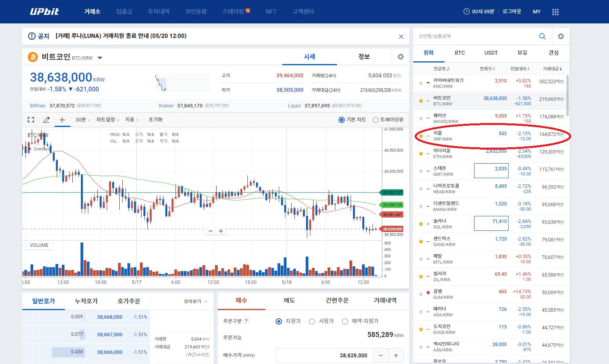Open the apps grid menu icon
This screenshot has height=364, width=609.
555,12
